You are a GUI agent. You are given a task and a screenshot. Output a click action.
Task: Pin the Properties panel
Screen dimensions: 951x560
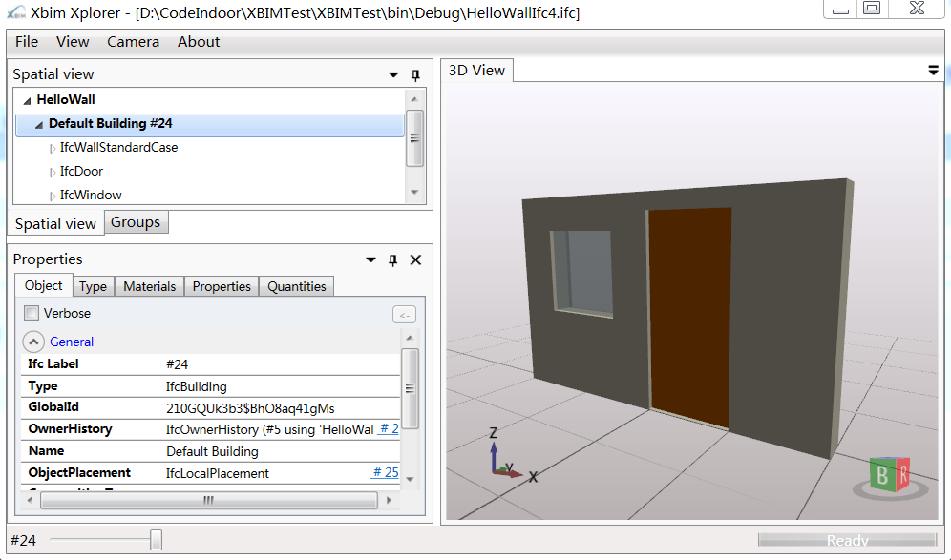[x=393, y=260]
